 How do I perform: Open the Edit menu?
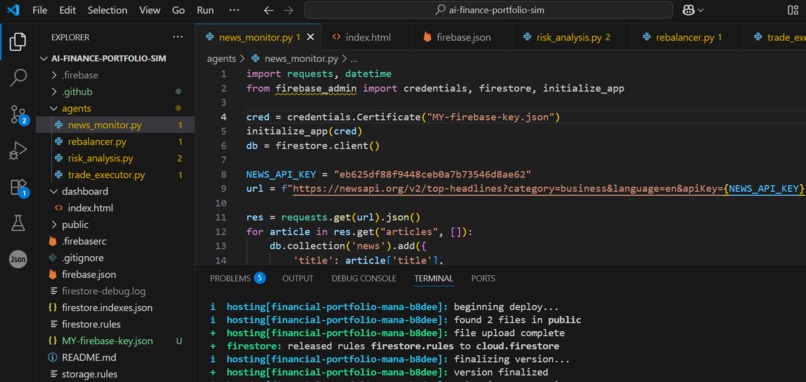pyautogui.click(x=67, y=10)
